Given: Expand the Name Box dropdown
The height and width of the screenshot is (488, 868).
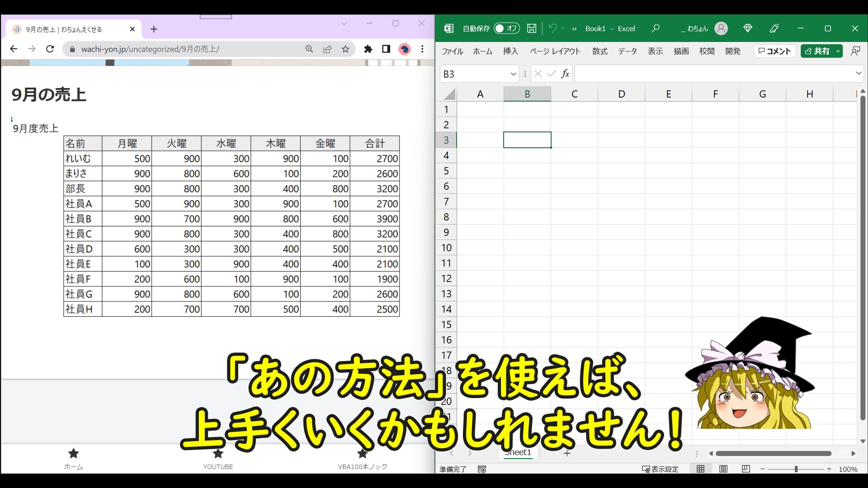Looking at the screenshot, I should point(513,74).
